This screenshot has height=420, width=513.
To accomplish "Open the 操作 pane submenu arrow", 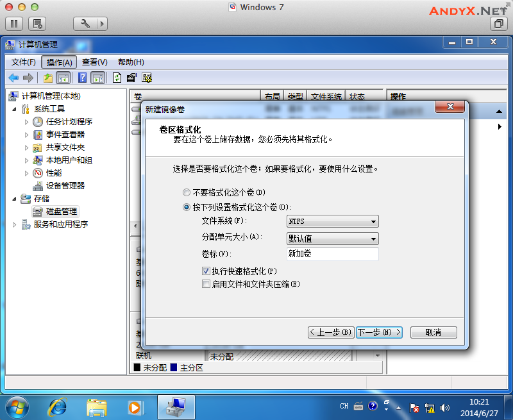I will pos(500,126).
